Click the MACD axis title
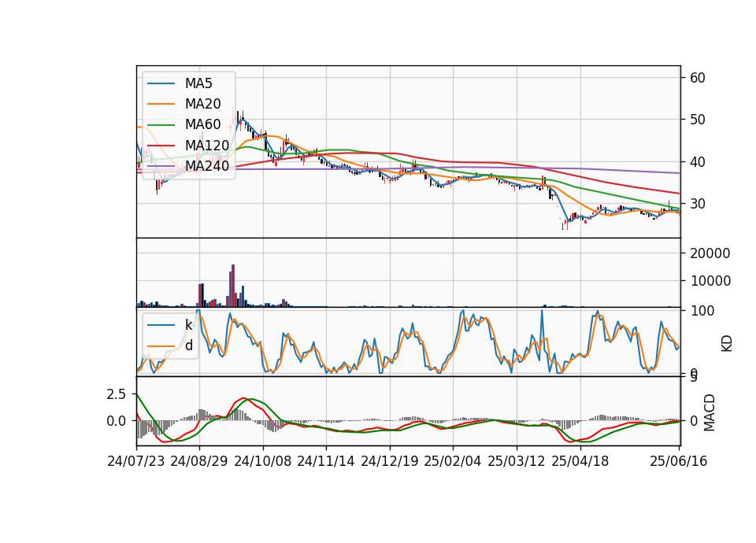The image size is (756, 543). 710,412
